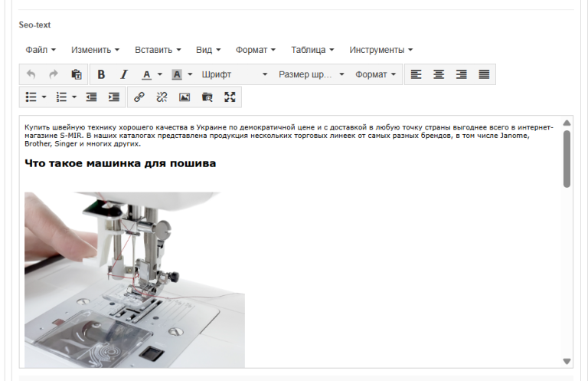The width and height of the screenshot is (588, 381).
Task: Open text color dropdown arrow
Action: [x=160, y=74]
